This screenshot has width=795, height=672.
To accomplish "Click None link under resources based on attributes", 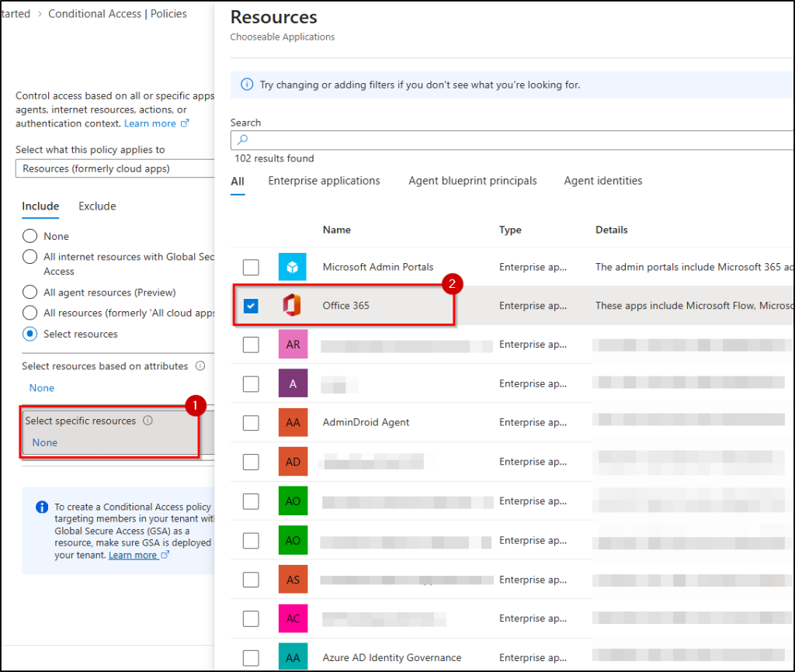I will tap(42, 388).
